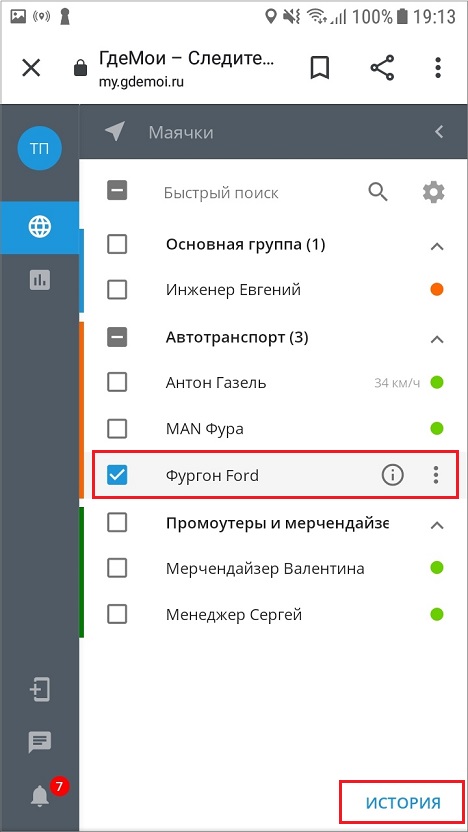Click the quick search magnifier icon
Screen dimensions: 468x832
pos(378,192)
